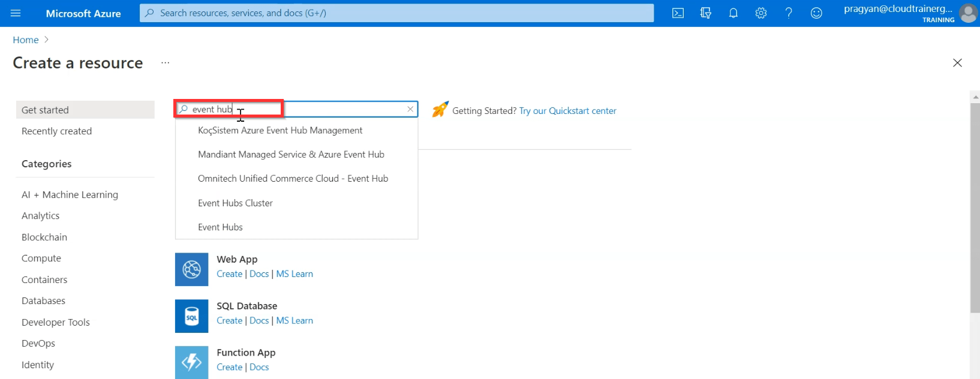Click the marketplace search field with 'event hub'
The width and height of the screenshot is (980, 379).
pos(296,109)
